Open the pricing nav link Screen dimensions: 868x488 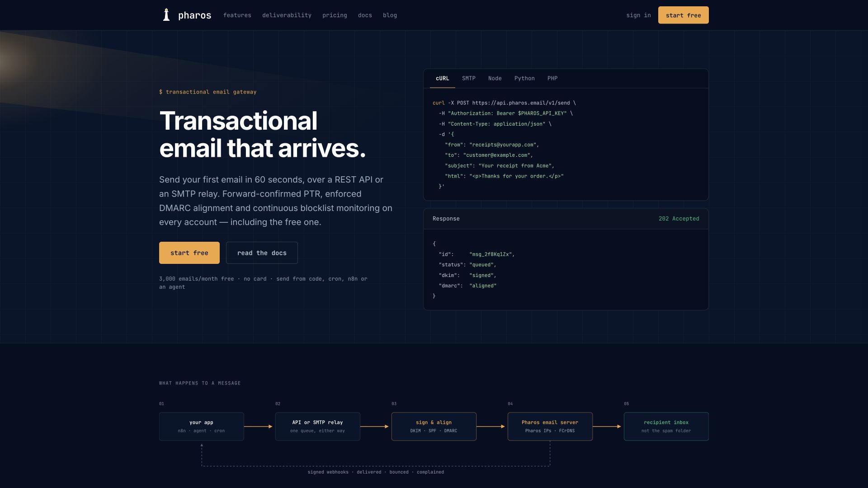click(335, 15)
